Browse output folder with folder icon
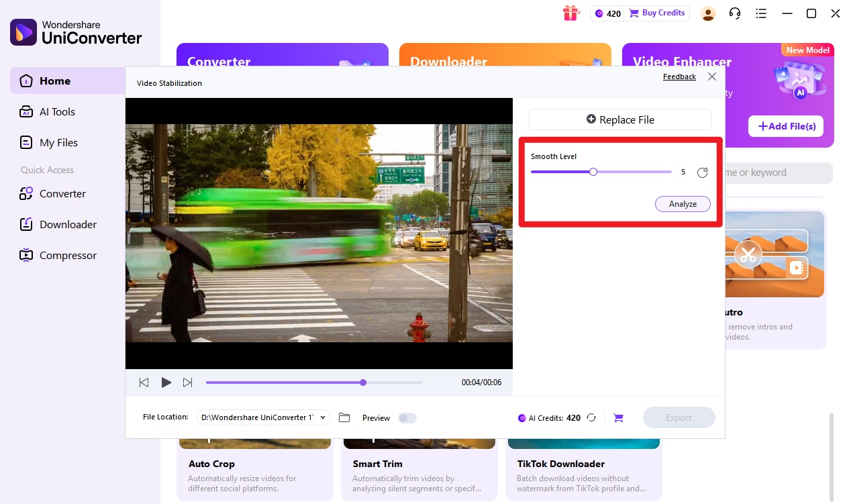 (x=344, y=417)
